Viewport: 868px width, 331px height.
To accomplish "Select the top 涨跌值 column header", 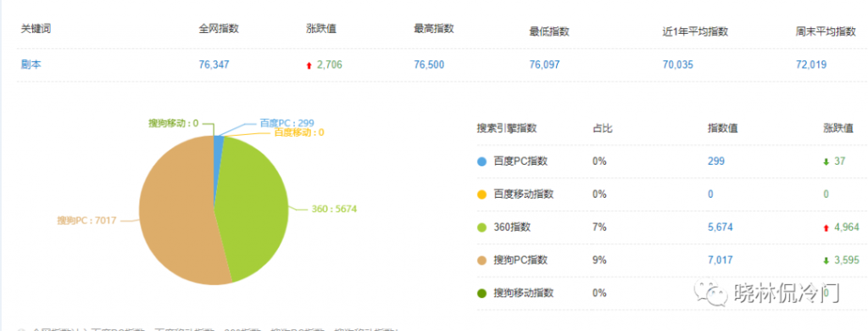I will click(x=321, y=29).
